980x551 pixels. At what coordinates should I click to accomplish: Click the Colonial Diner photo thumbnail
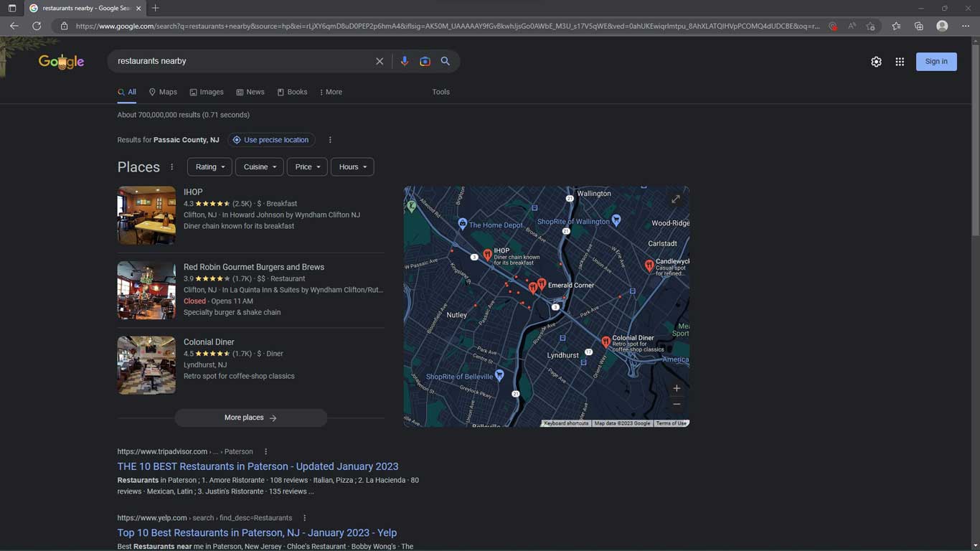pos(146,365)
